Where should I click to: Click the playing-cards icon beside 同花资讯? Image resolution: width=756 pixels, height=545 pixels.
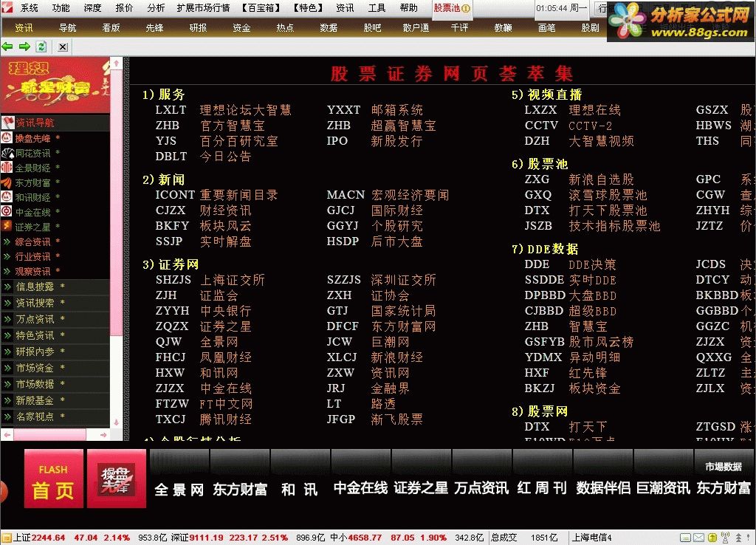coord(7,154)
